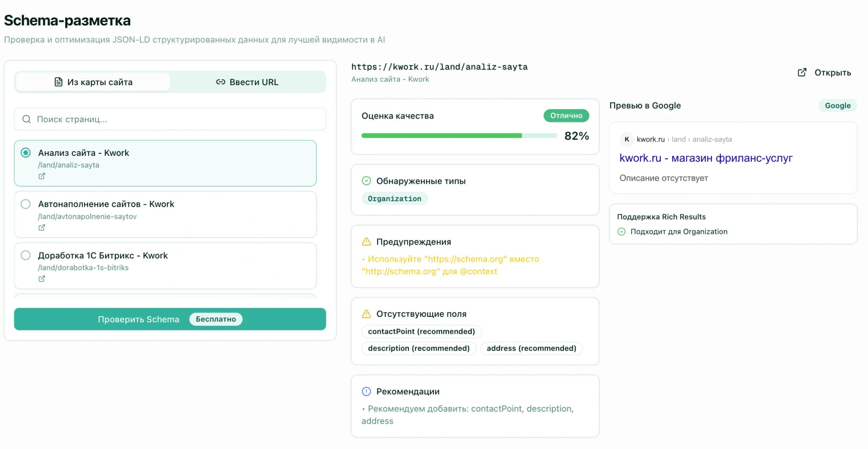
Task: Click the K favicon in Google preview
Action: click(627, 139)
